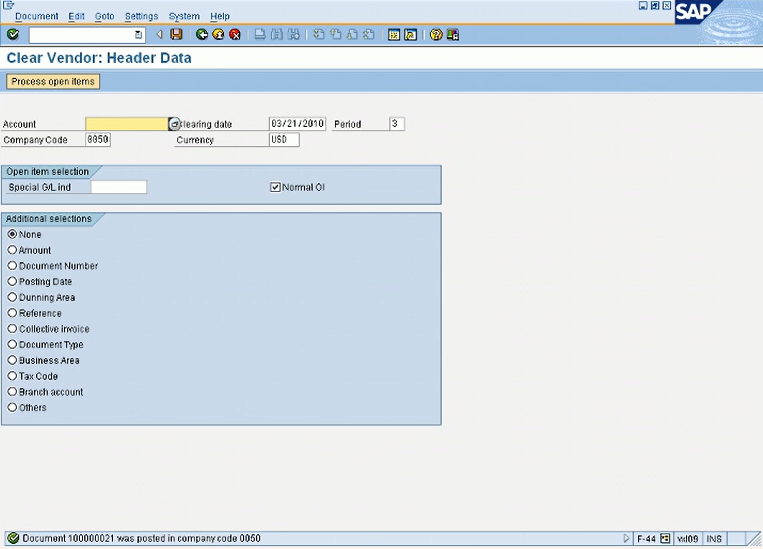Click the Previous Page icon
The height and width of the screenshot is (549, 763).
click(x=335, y=35)
